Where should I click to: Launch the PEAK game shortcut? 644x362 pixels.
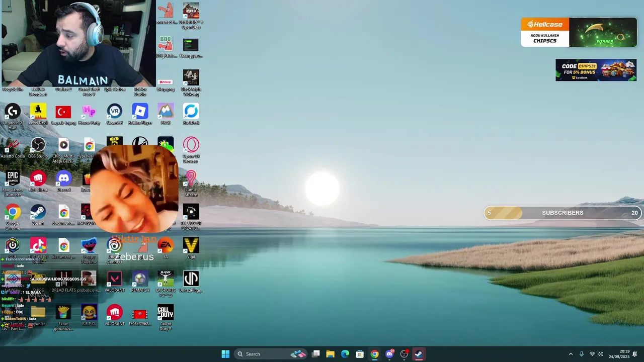click(166, 114)
